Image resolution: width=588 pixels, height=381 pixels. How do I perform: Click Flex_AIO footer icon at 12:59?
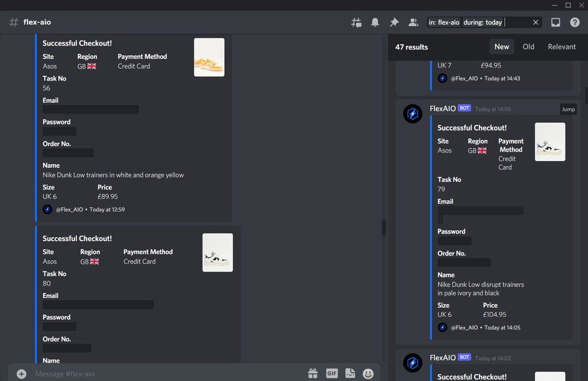[48, 209]
